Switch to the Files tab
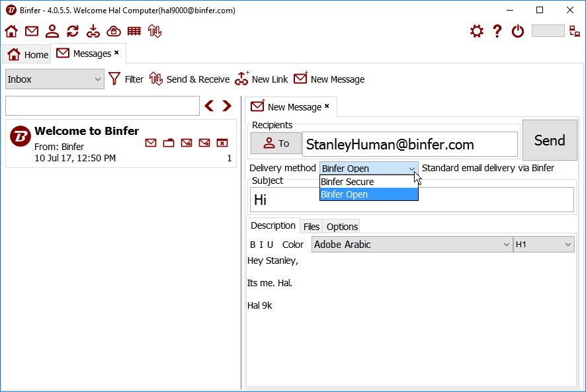586x392 pixels. point(312,227)
